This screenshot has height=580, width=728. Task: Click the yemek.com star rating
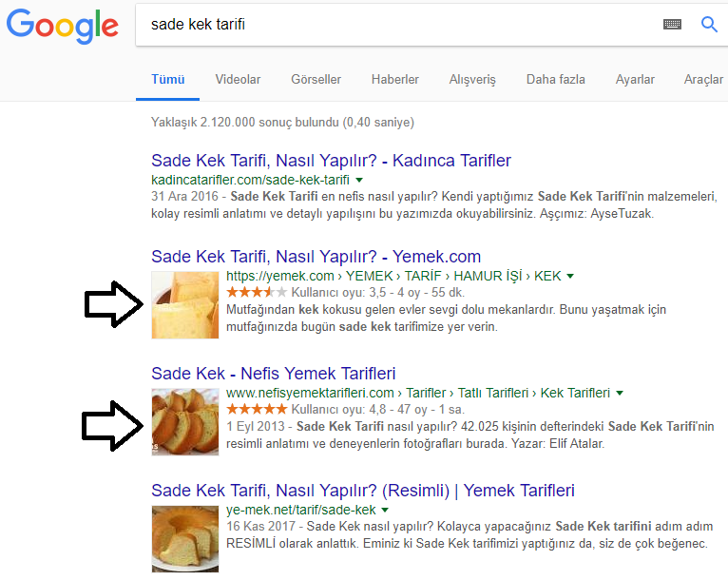coord(257,293)
